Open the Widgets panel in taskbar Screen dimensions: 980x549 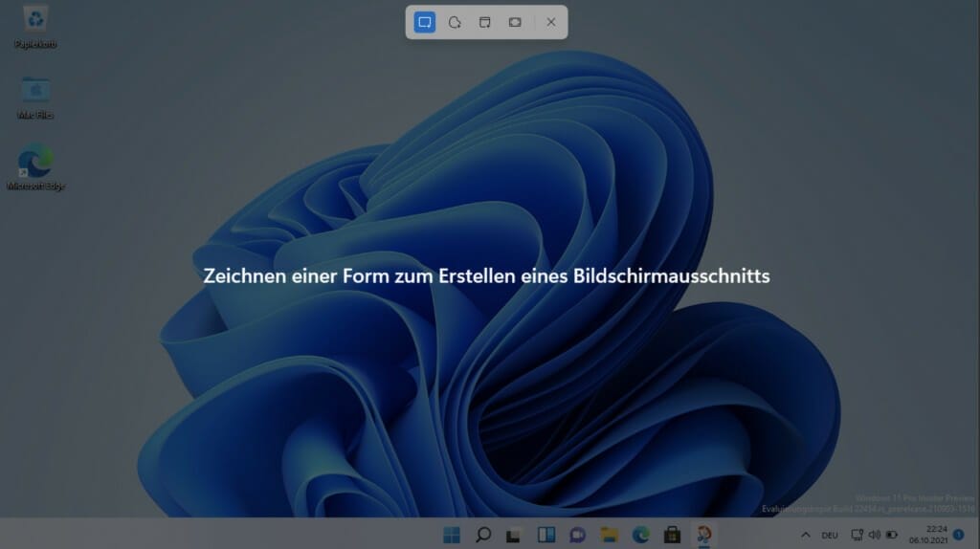(546, 535)
